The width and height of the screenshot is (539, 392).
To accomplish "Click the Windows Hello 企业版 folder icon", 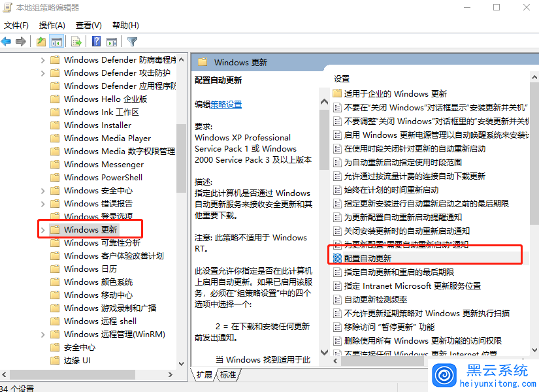I will (x=55, y=99).
